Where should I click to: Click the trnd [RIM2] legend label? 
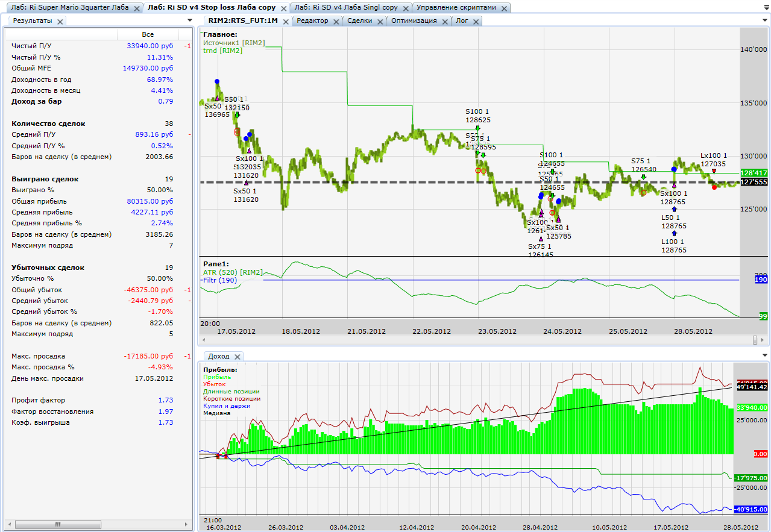222,51
